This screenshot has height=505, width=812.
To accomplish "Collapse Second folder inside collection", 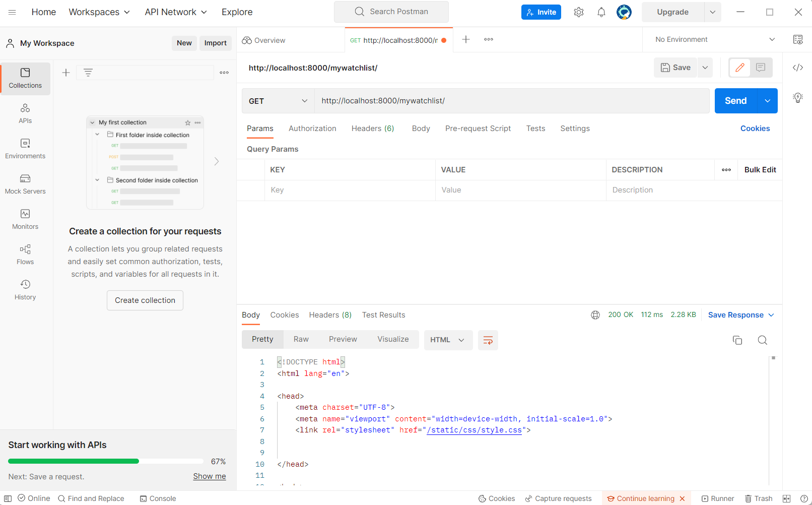I will tap(97, 180).
